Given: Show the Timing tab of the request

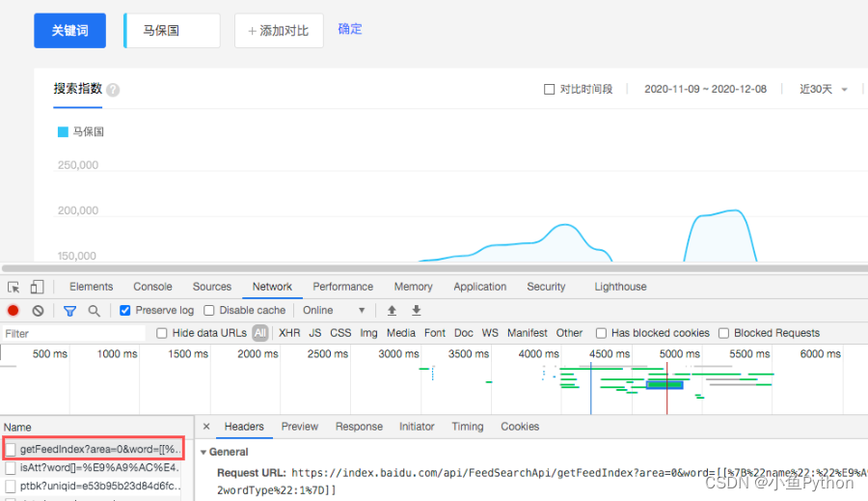Looking at the screenshot, I should 467,426.
